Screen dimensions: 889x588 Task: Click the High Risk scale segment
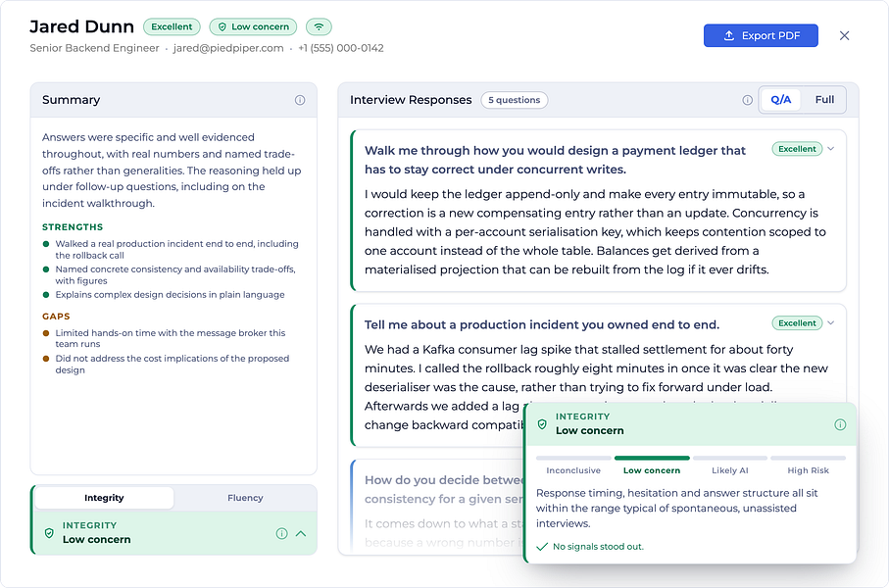[808, 465]
